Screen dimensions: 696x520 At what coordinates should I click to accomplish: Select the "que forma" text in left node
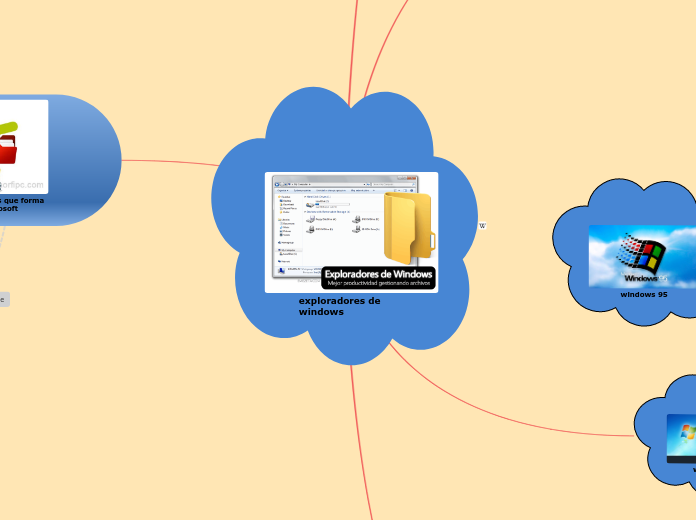24,200
